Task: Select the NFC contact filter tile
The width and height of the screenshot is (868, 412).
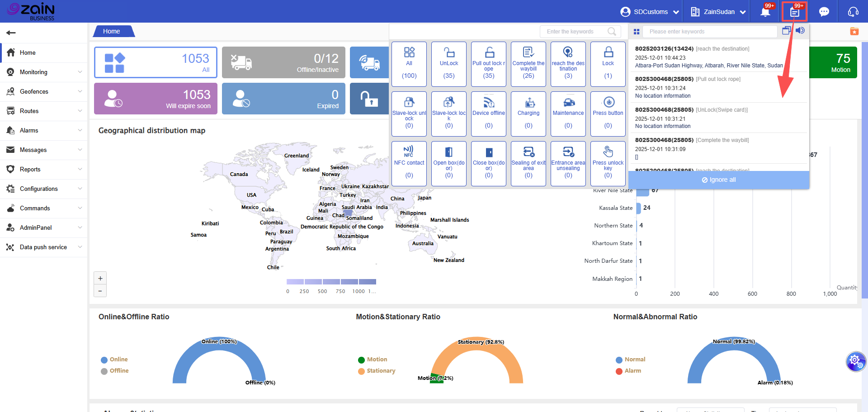Action: tap(409, 163)
